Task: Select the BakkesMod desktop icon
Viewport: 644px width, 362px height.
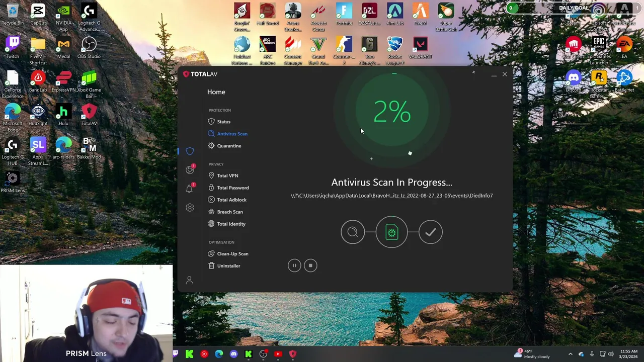Action: pos(89,148)
